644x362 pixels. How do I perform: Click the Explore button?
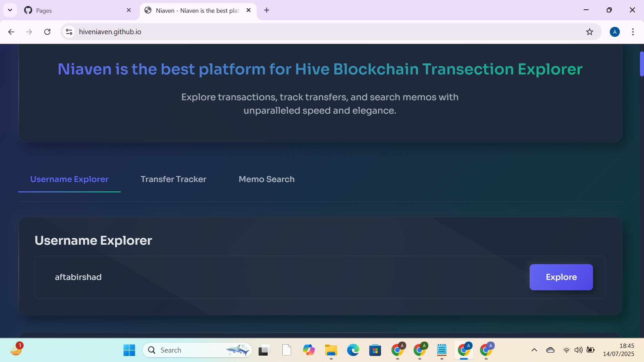tap(561, 277)
